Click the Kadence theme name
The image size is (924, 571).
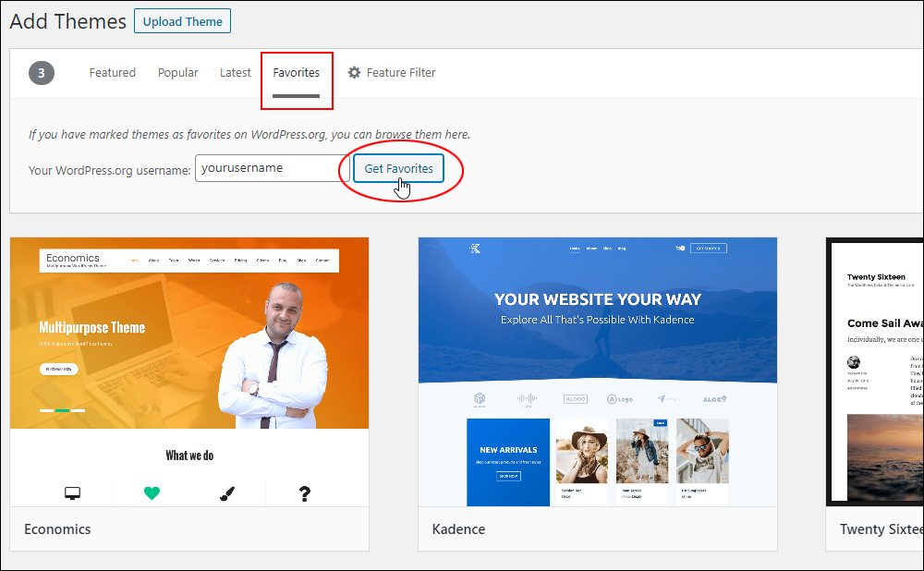tap(458, 529)
